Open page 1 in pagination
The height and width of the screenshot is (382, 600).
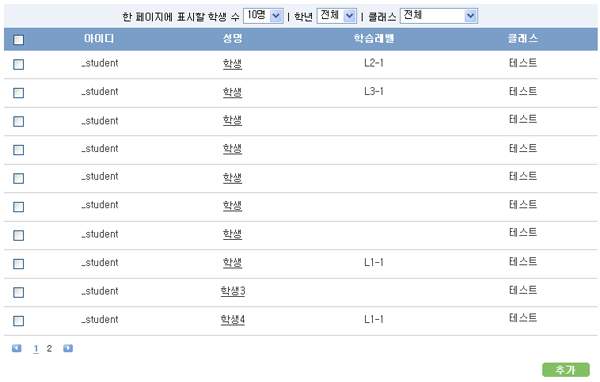36,349
